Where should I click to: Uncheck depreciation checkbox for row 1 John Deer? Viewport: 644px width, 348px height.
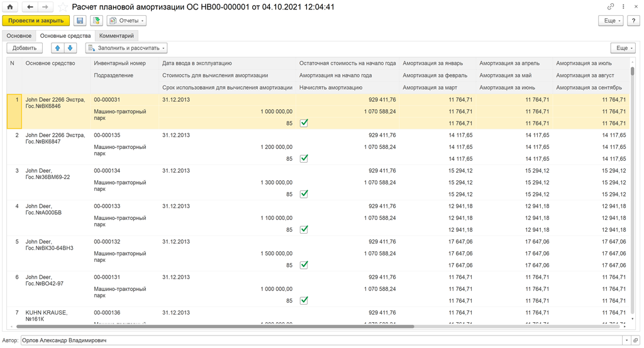point(304,123)
